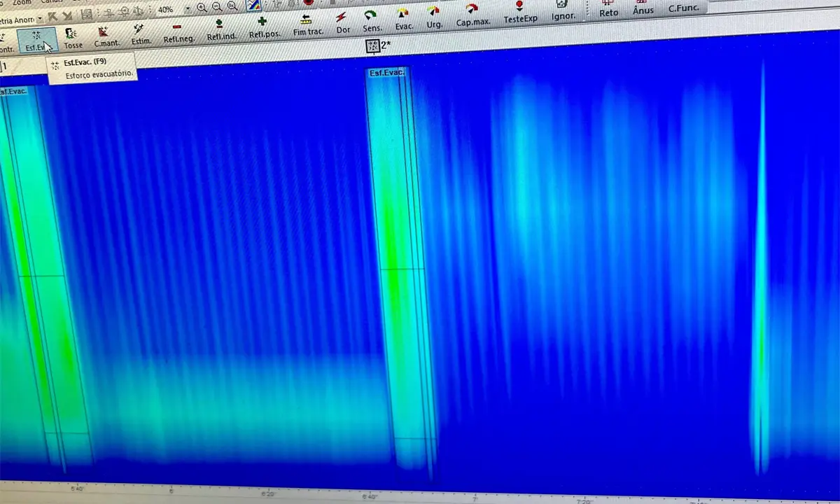This screenshot has height=504, width=840.
Task: Click the zoom in magnifier icon
Action: click(202, 8)
